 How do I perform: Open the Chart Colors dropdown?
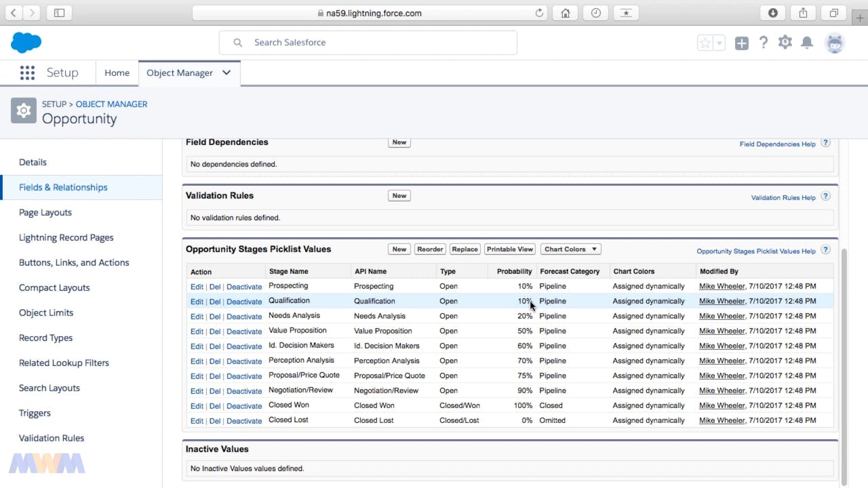[570, 249]
